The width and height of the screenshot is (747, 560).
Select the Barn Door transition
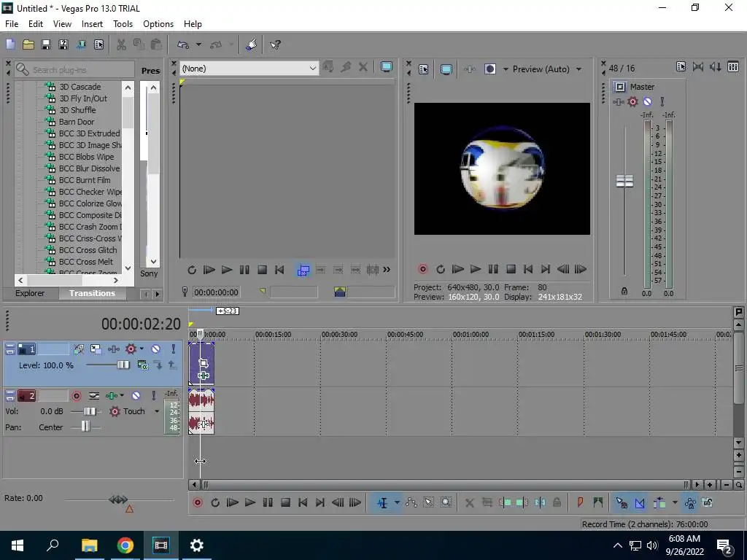(76, 122)
